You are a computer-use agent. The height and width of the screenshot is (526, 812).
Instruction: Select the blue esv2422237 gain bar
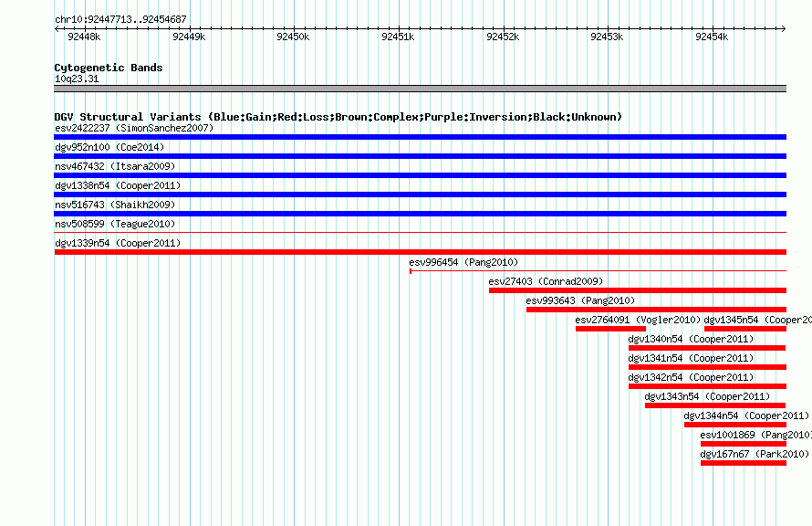coord(420,137)
